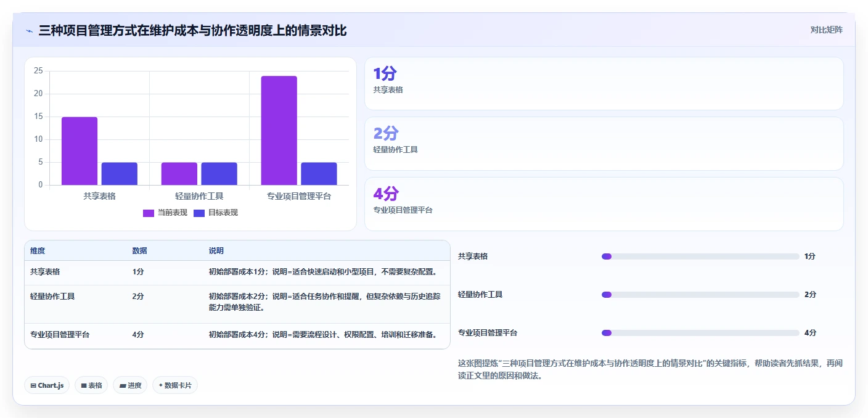The image size is (868, 418).
Task: Click the Chart.js tag chip
Action: (47, 385)
